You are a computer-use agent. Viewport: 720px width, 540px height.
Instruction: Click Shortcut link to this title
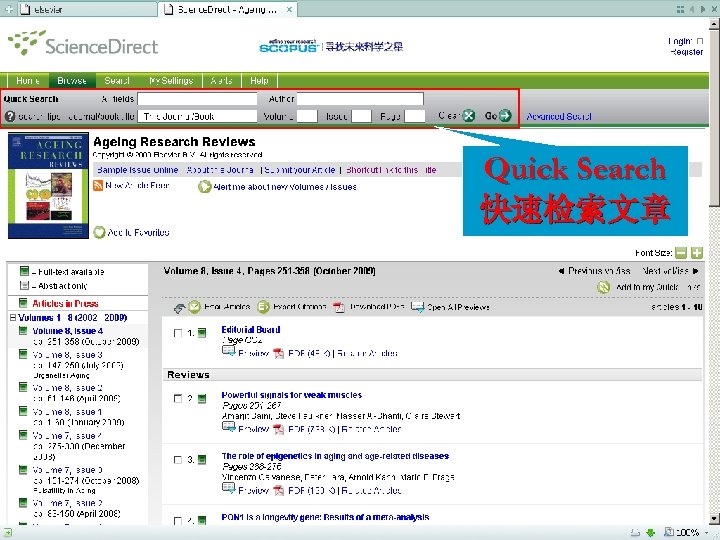(x=391, y=170)
